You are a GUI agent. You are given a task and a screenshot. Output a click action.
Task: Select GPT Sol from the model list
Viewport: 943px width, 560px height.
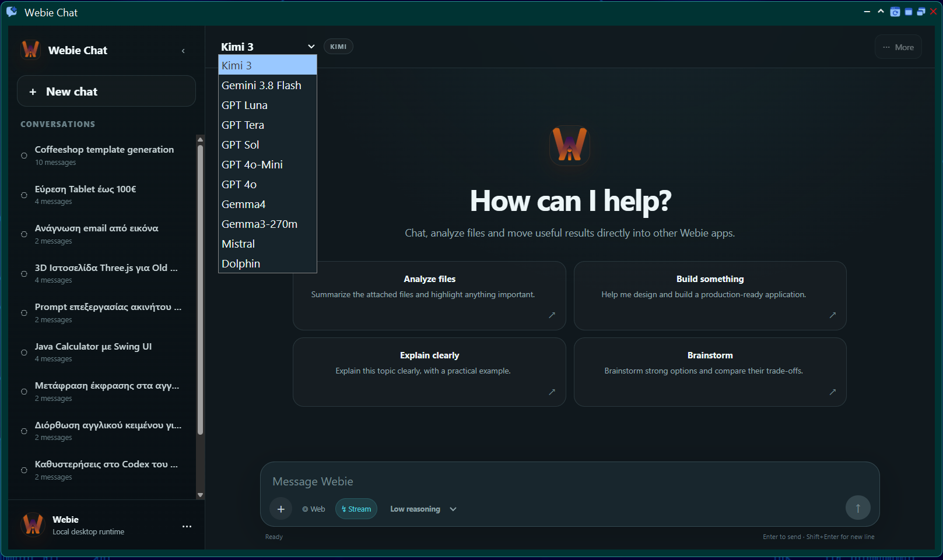pyautogui.click(x=268, y=145)
